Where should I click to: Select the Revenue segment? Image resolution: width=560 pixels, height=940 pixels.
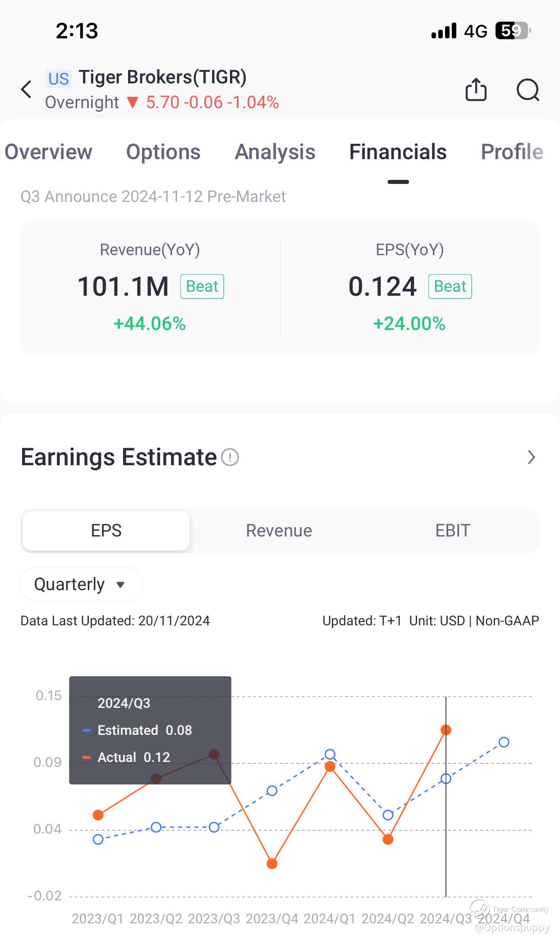[279, 531]
